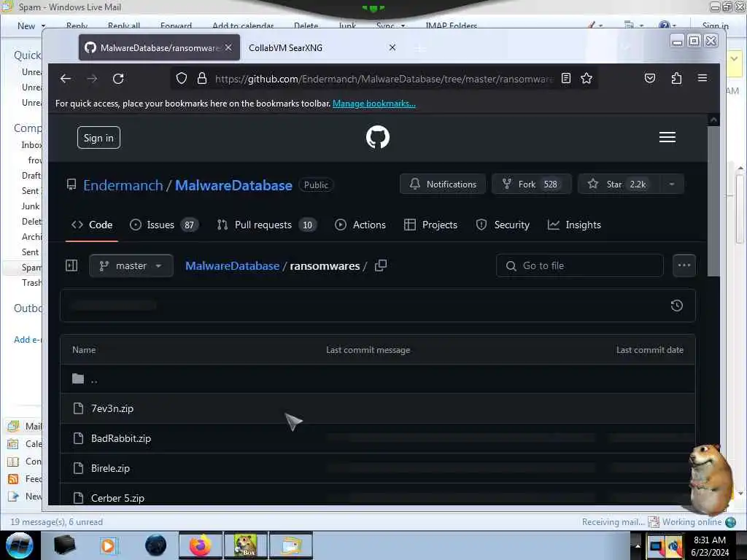This screenshot has height=560, width=747.
Task: Focus the Go to file search box
Action: (x=579, y=265)
